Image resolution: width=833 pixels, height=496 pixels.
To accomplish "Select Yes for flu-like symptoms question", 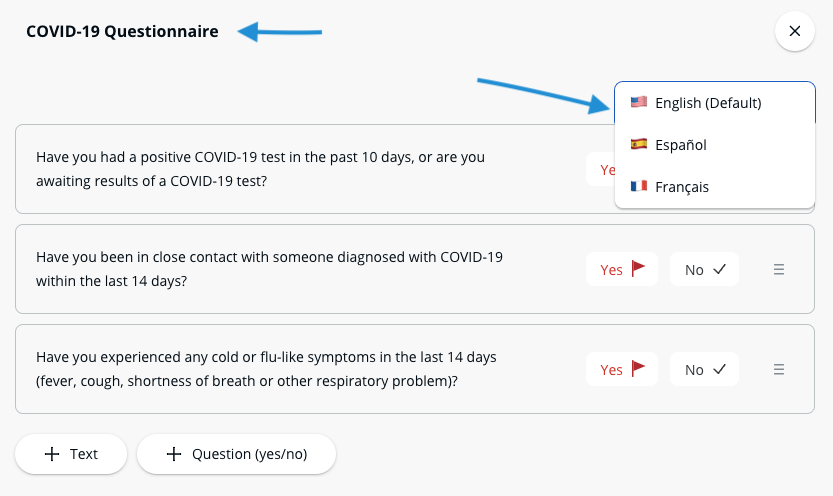I will [621, 370].
